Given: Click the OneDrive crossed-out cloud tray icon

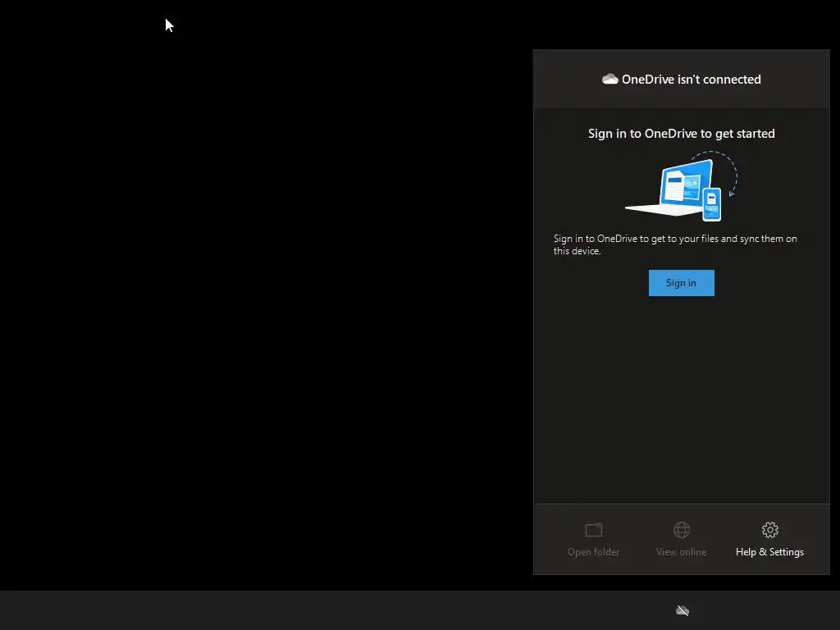Looking at the screenshot, I should click(682, 610).
